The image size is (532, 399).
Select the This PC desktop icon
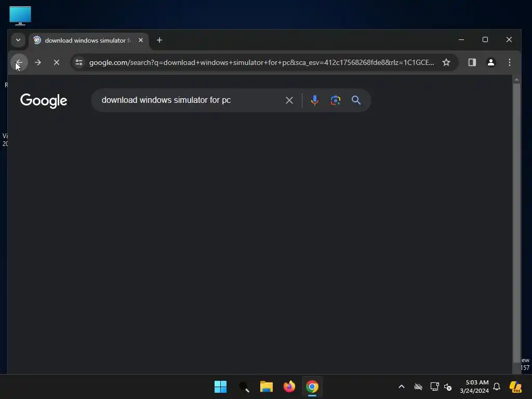[20, 16]
